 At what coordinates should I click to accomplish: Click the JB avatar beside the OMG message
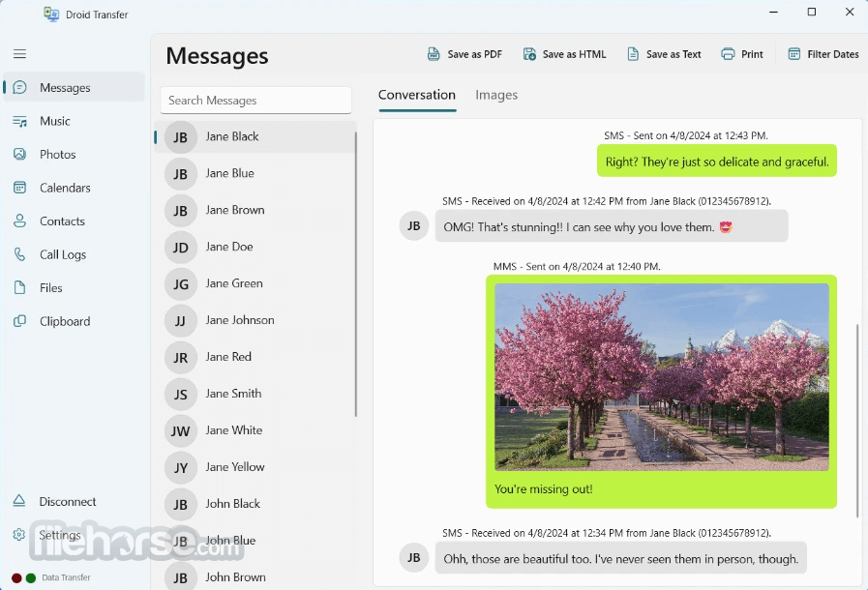coord(414,225)
